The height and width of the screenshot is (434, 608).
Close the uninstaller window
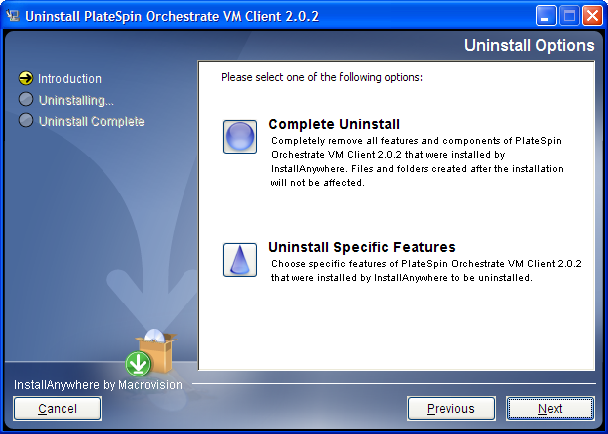click(x=592, y=16)
